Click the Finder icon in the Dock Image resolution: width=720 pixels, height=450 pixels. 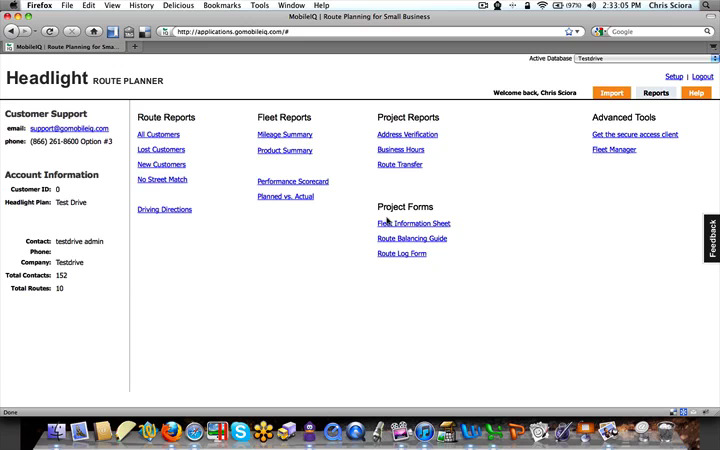(x=56, y=432)
